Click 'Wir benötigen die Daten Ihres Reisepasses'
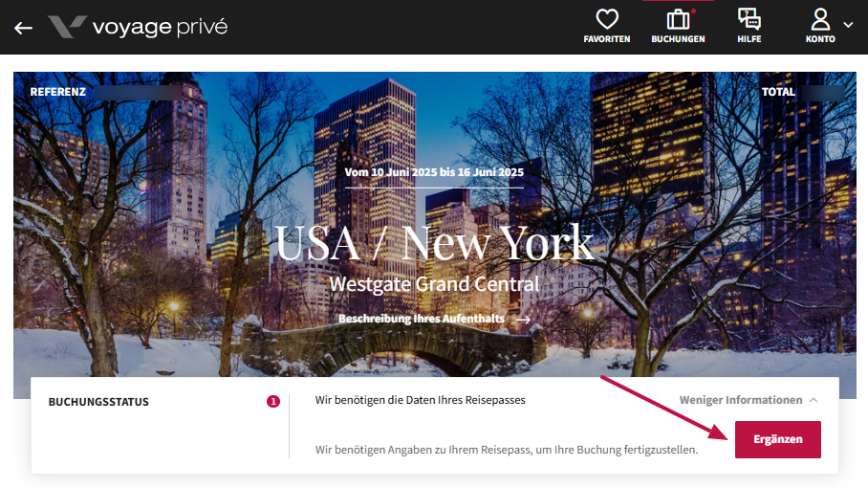The width and height of the screenshot is (868, 488). [x=421, y=400]
